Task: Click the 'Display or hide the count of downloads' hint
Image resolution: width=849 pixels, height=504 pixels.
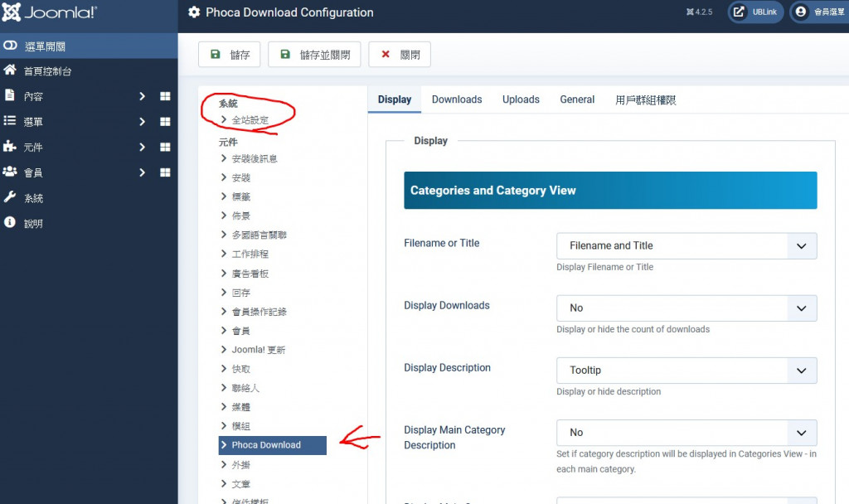Action: [633, 329]
